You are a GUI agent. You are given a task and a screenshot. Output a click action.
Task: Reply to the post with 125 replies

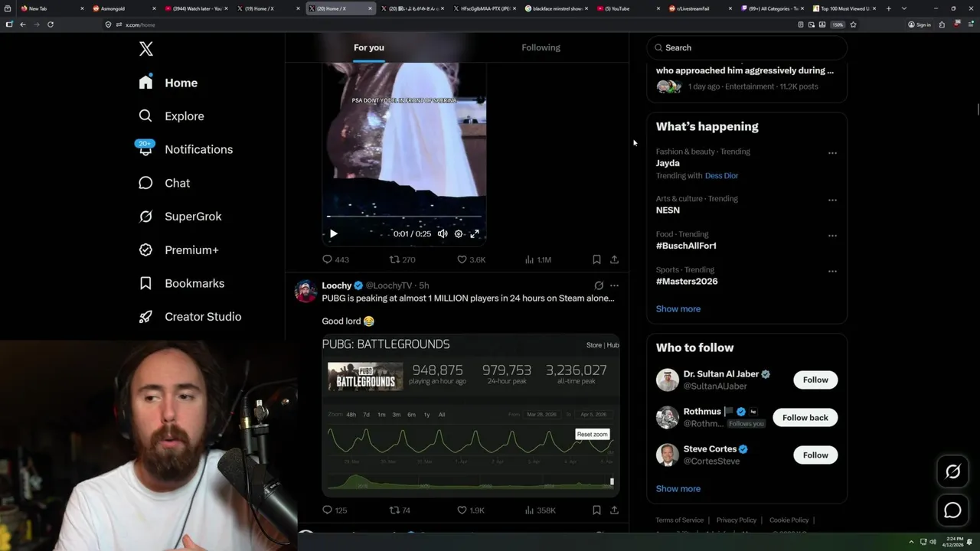pyautogui.click(x=335, y=510)
